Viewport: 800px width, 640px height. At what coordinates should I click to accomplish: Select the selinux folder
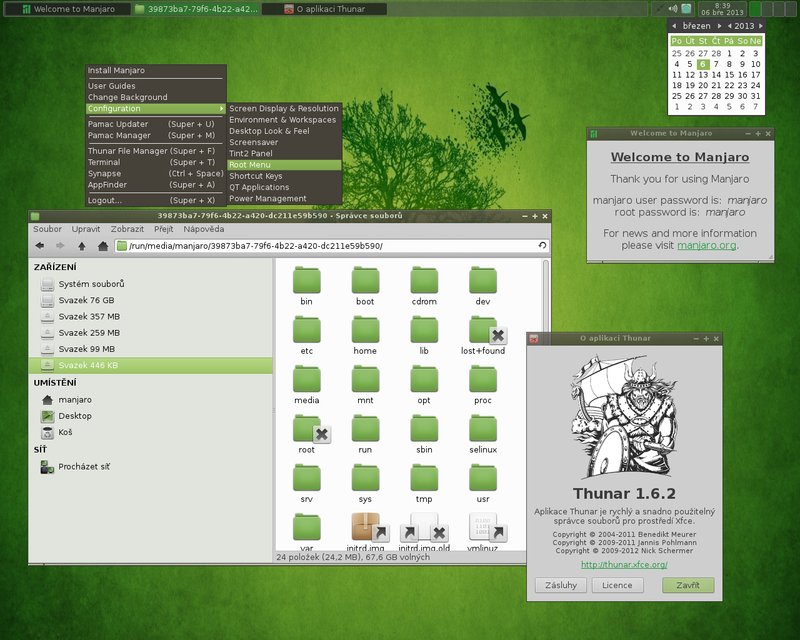coord(483,428)
